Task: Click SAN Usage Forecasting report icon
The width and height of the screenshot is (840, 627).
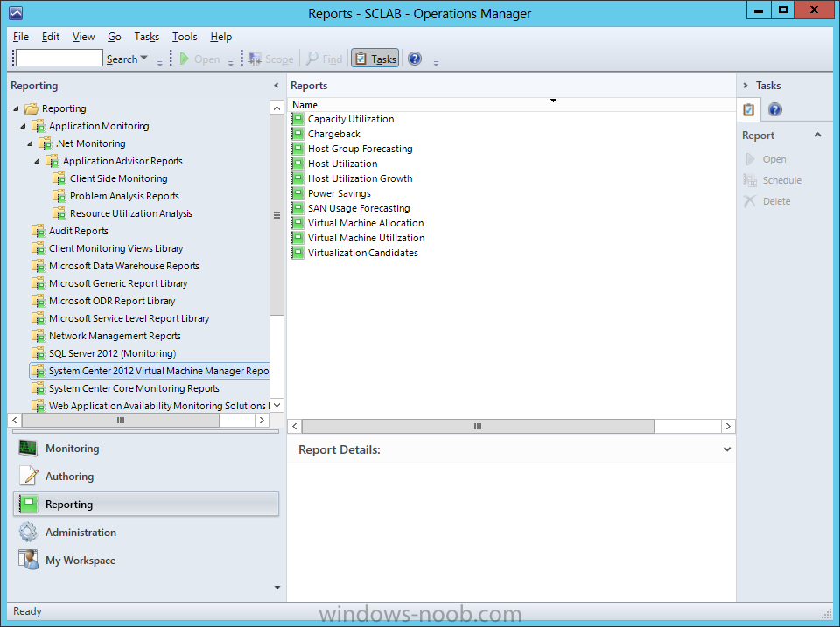Action: (297, 208)
